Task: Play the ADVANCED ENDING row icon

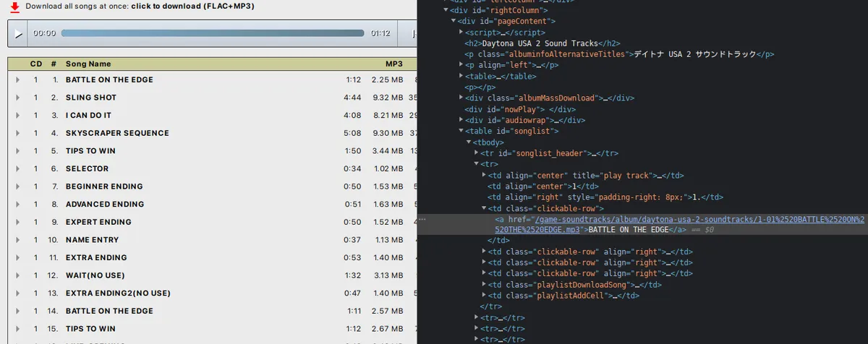Action: 17,205
